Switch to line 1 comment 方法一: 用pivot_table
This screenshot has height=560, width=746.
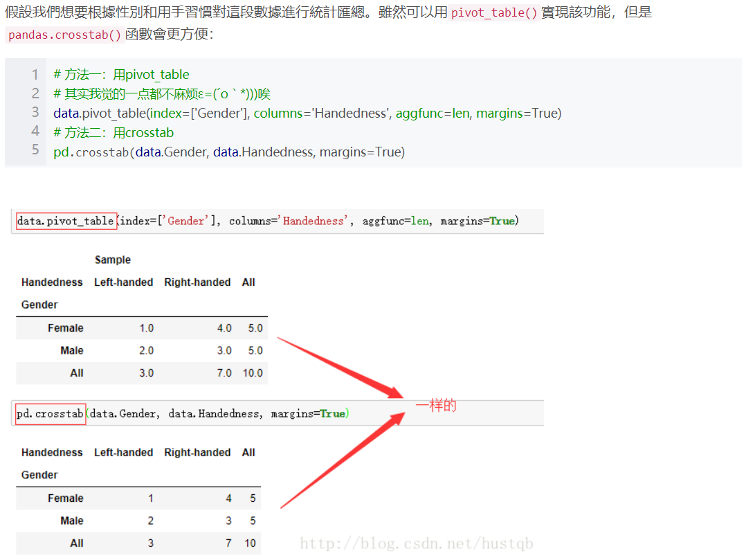click(x=121, y=74)
